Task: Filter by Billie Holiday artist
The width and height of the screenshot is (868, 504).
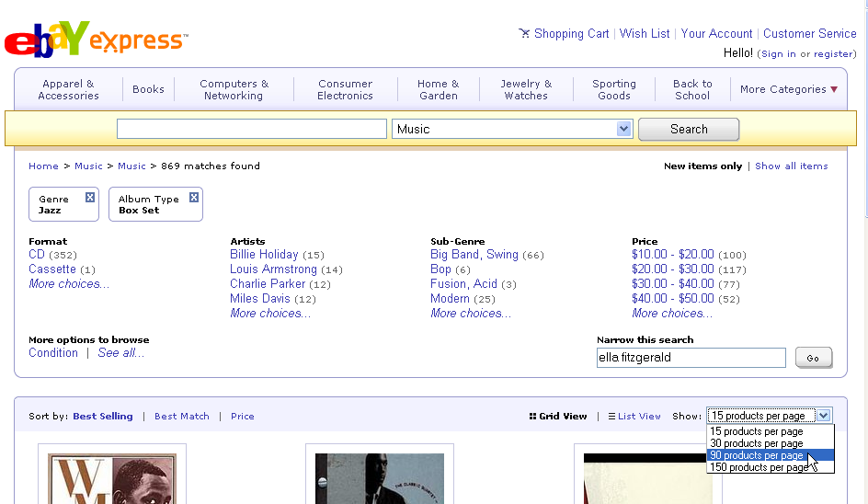Action: (264, 255)
